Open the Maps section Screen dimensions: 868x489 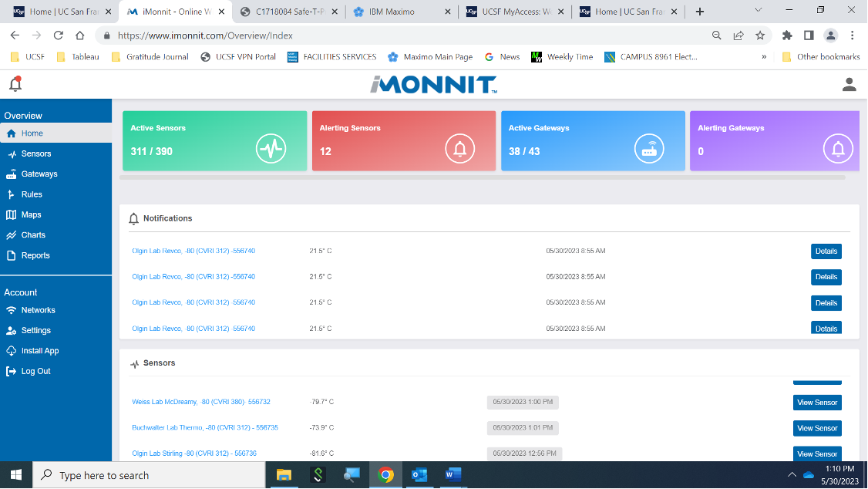point(33,214)
